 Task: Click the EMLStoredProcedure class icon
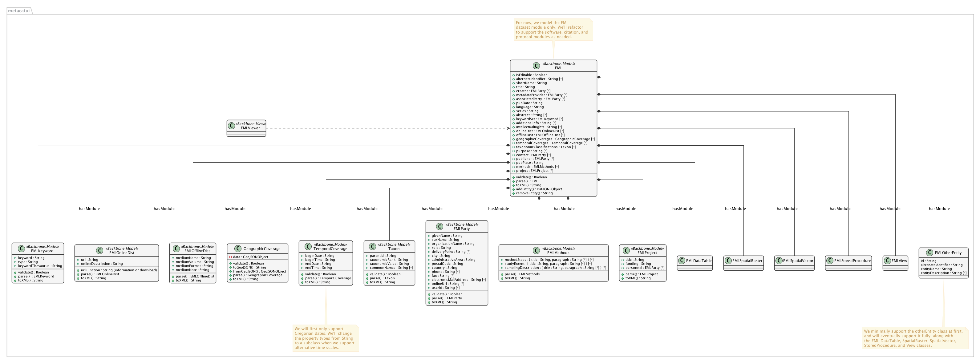[830, 261]
